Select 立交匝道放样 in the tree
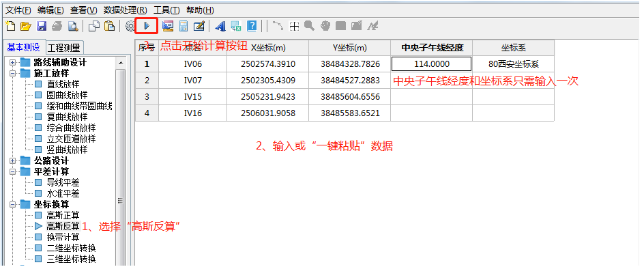Image resolution: width=644 pixels, height=267 pixels. pos(71,139)
